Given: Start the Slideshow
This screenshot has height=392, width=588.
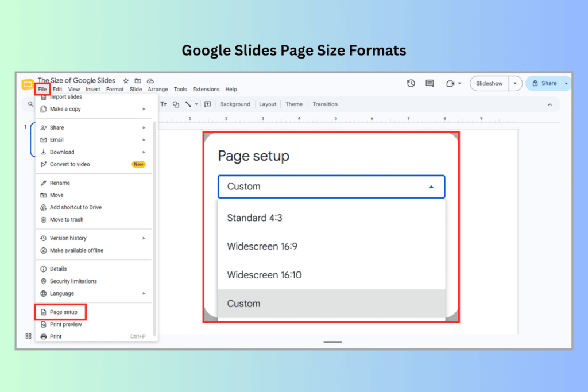Looking at the screenshot, I should tap(489, 83).
